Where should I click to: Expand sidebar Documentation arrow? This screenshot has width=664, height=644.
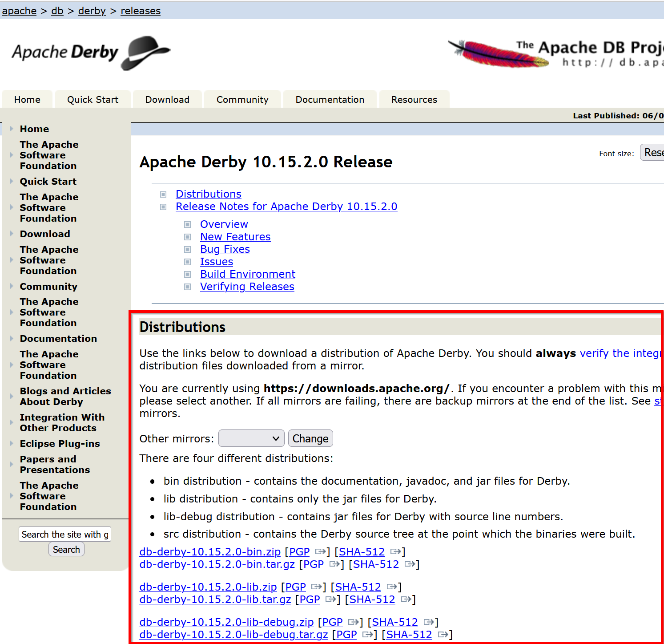click(x=12, y=339)
